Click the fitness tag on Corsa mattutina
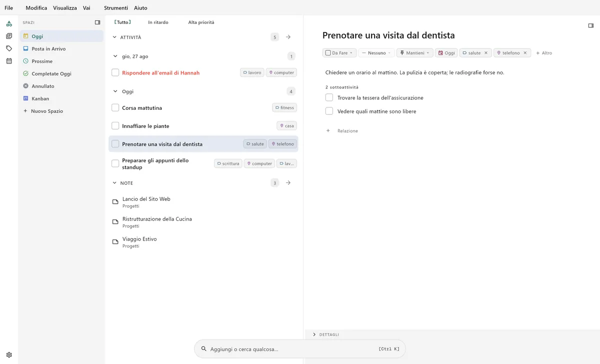The height and width of the screenshot is (364, 600). [284, 108]
